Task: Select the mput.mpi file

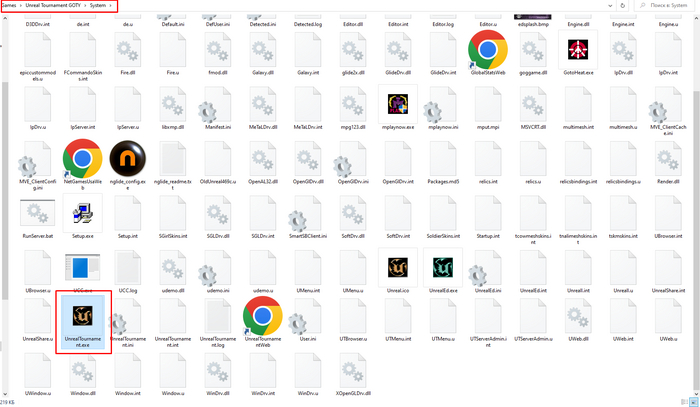Action: pos(488,108)
